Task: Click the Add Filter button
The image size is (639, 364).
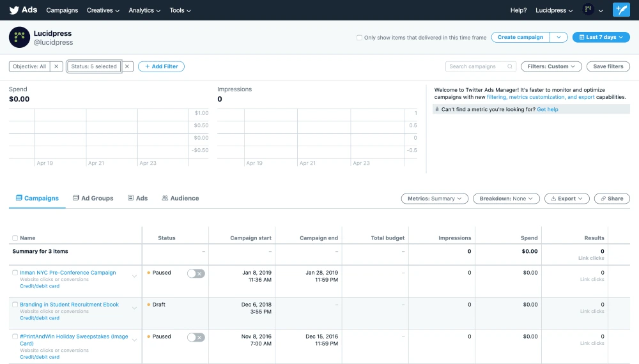Action: [x=162, y=66]
